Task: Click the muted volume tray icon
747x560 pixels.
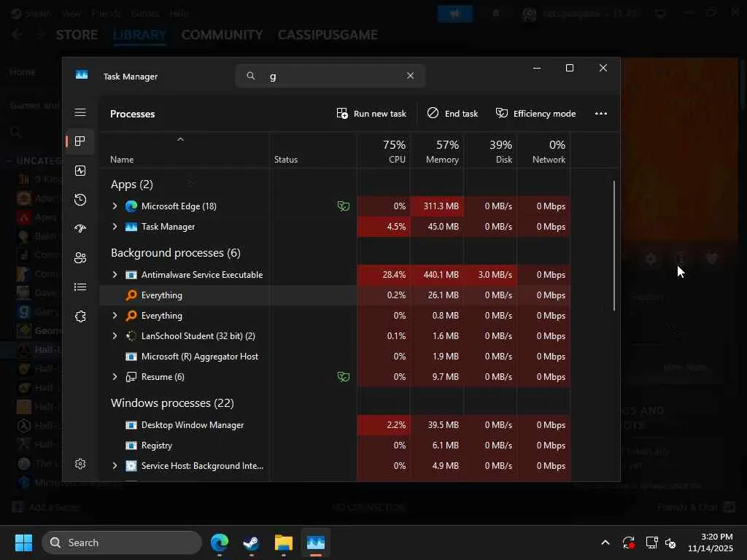Action: 671,542
